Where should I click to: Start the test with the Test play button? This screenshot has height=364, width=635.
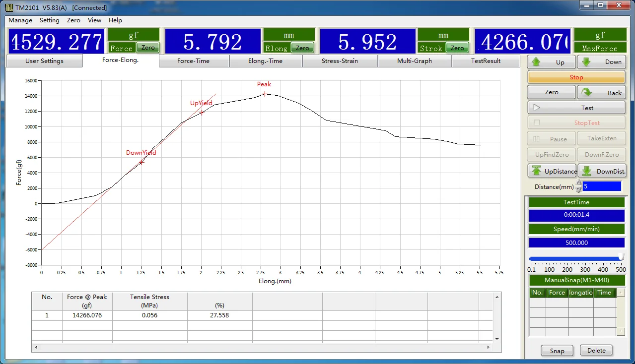click(x=576, y=108)
